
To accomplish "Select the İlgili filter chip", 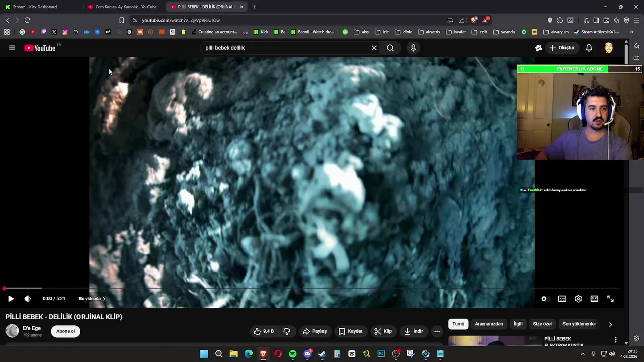I will (518, 324).
